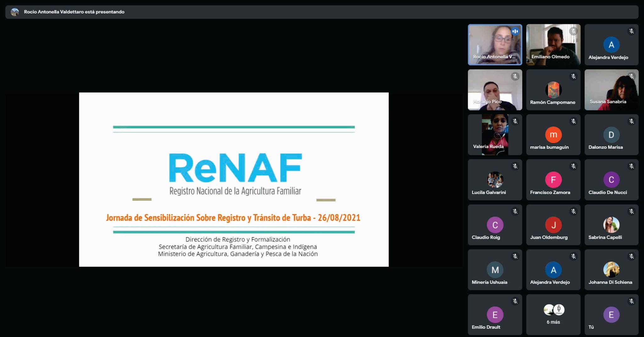Click 'Secretaría de Agricultura Familiar, Campesina e Indígena' line

(x=238, y=247)
